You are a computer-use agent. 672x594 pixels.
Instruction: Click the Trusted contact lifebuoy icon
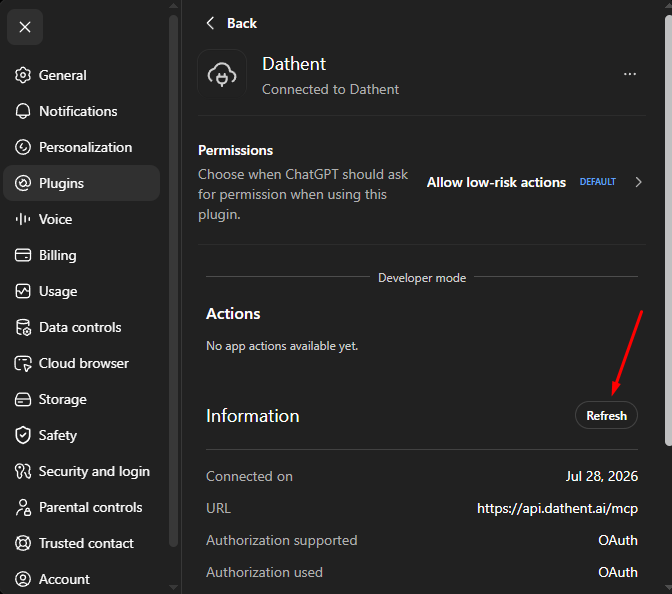click(23, 543)
